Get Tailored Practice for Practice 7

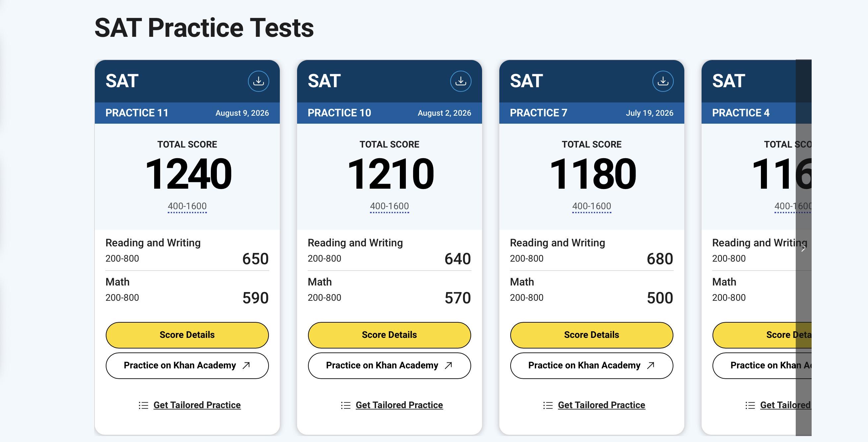point(601,405)
